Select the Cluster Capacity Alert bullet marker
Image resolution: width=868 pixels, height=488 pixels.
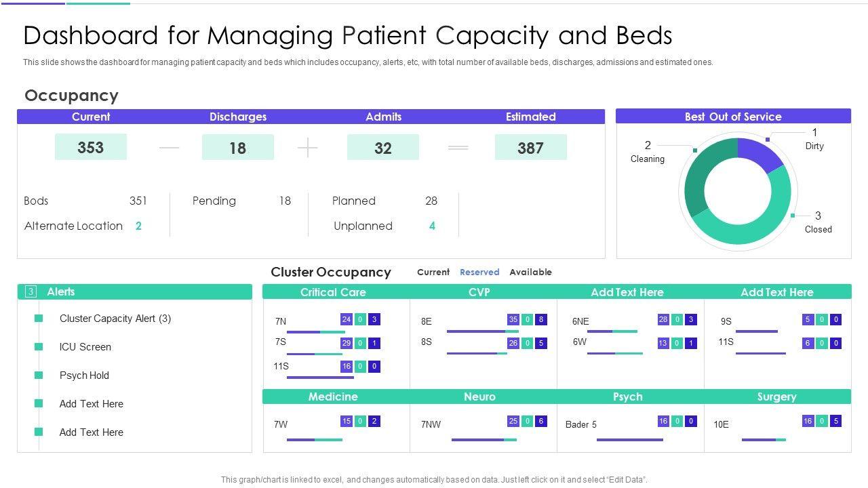(x=39, y=319)
